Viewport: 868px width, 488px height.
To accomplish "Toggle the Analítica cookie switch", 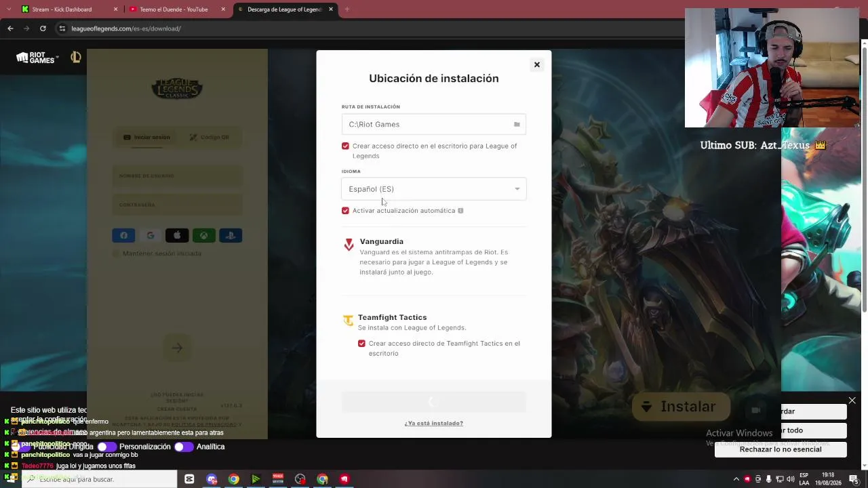I will tap(184, 447).
